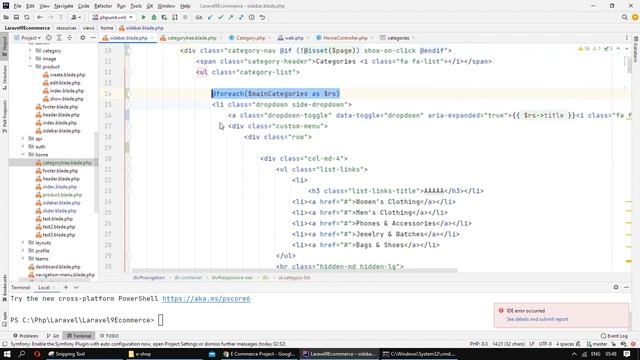The image size is (640, 360).
Task: Follow the aka.ms/pscore6 PowerShell link
Action: point(206,299)
